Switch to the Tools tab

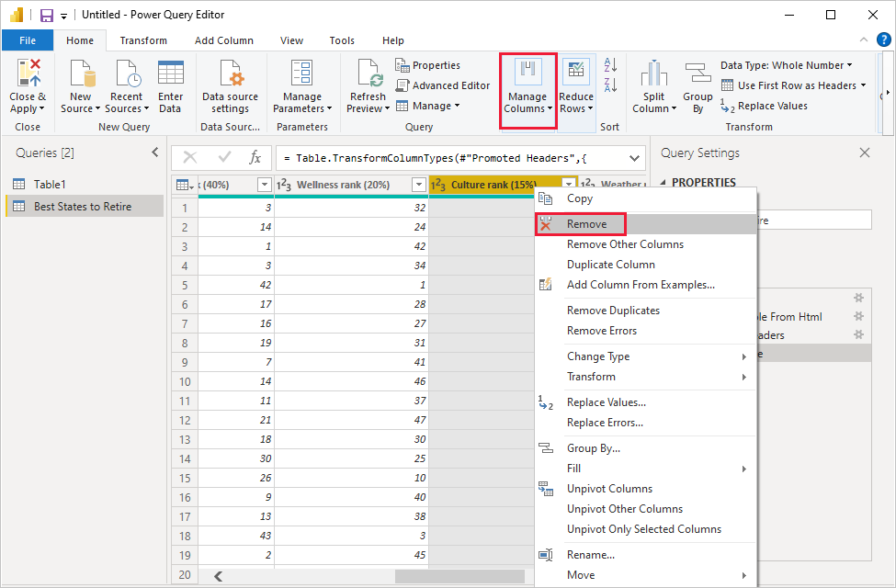[x=342, y=40]
